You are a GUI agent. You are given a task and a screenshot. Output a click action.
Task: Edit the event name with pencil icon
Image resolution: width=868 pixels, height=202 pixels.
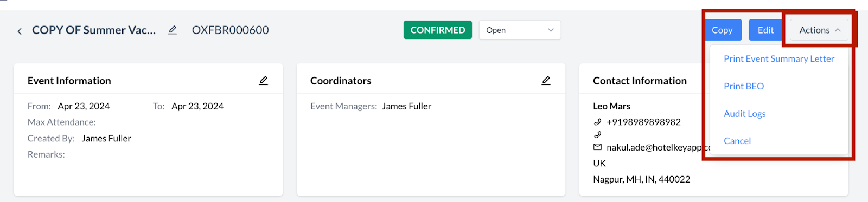click(173, 30)
